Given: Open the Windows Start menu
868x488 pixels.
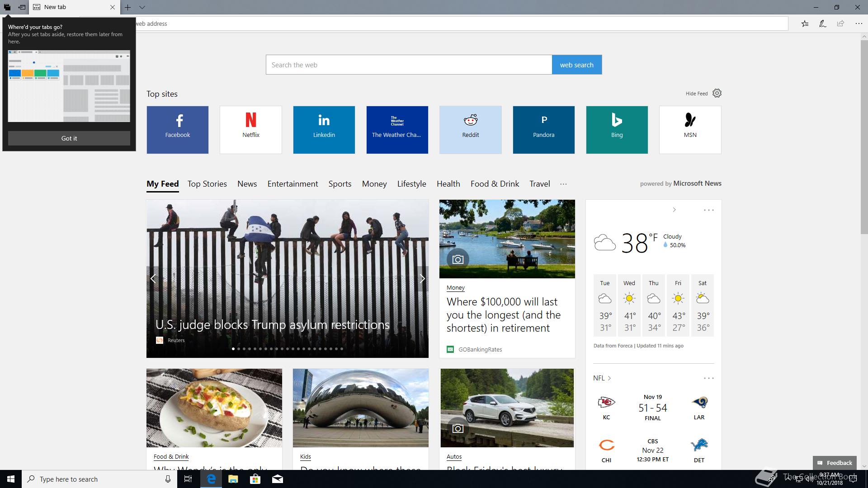Looking at the screenshot, I should click(11, 479).
